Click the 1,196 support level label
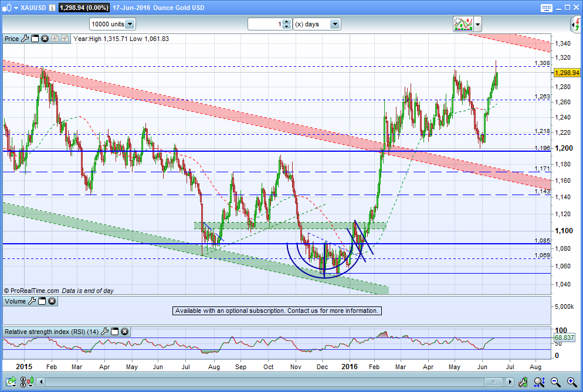 (x=542, y=148)
